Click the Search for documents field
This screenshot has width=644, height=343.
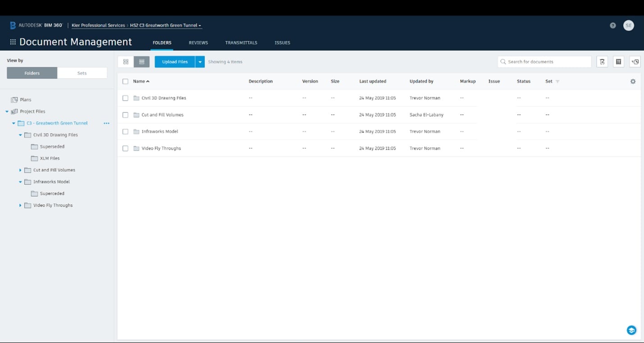(x=544, y=62)
